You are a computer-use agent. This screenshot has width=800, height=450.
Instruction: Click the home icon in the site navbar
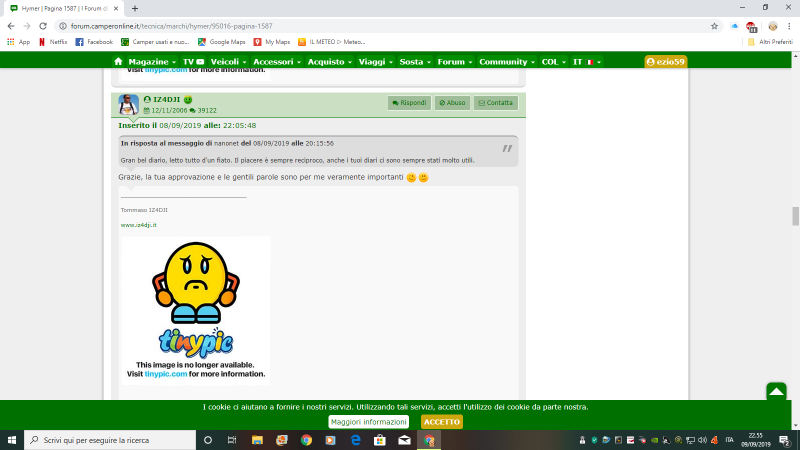pos(118,62)
